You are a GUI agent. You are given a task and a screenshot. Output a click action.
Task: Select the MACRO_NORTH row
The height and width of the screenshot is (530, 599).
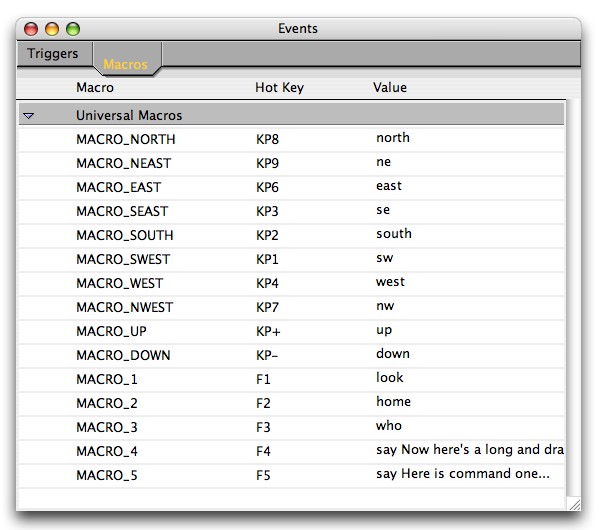291,139
